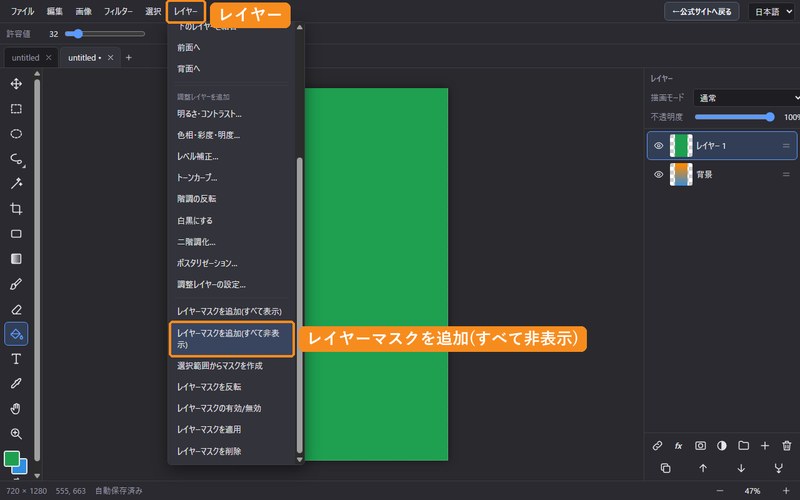Select the Paint bucket tool
Screen dimensions: 800x500
[x=16, y=334]
